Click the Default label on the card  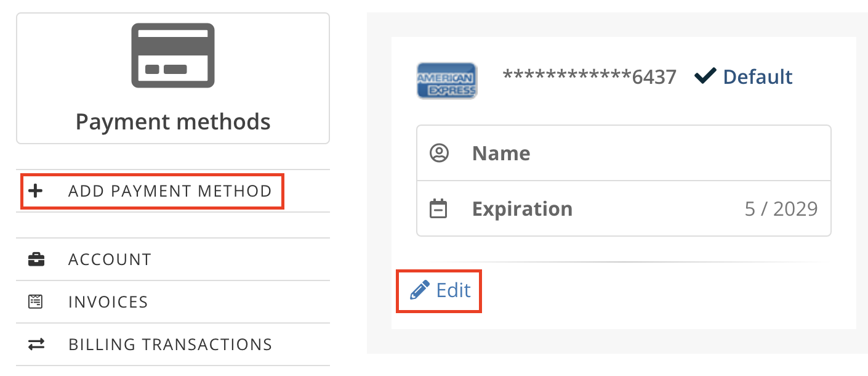758,77
